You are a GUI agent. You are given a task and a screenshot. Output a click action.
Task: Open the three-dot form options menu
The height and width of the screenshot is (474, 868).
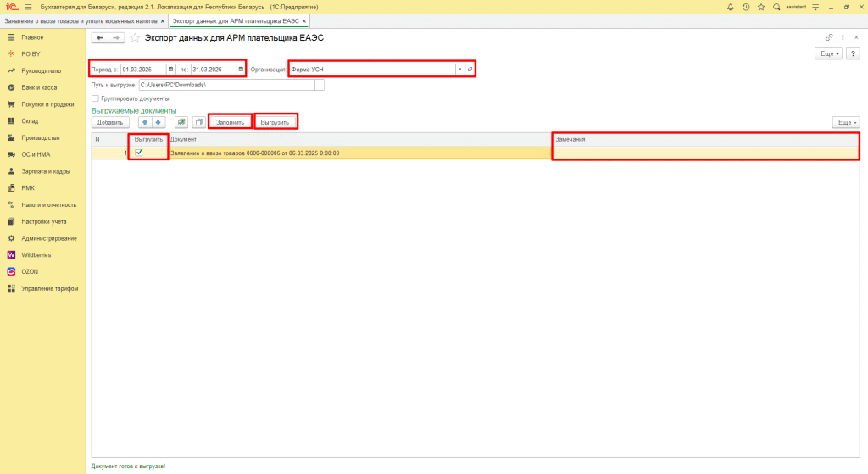(x=843, y=37)
